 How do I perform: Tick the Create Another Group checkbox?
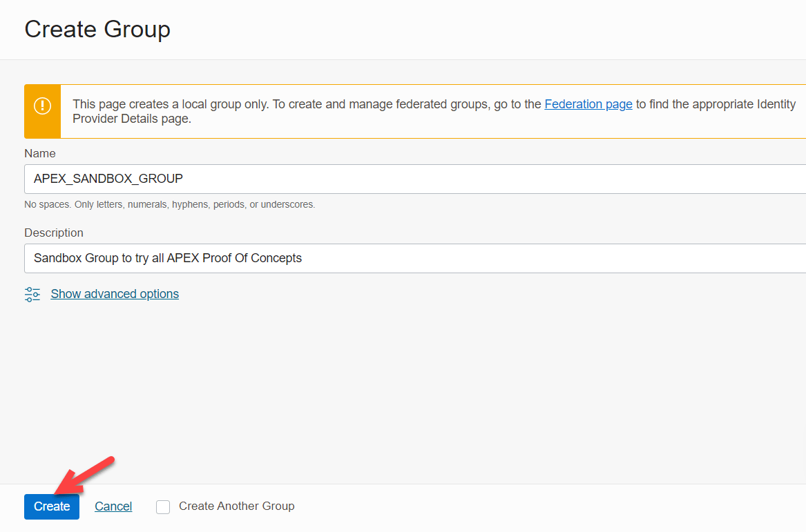tap(163, 507)
